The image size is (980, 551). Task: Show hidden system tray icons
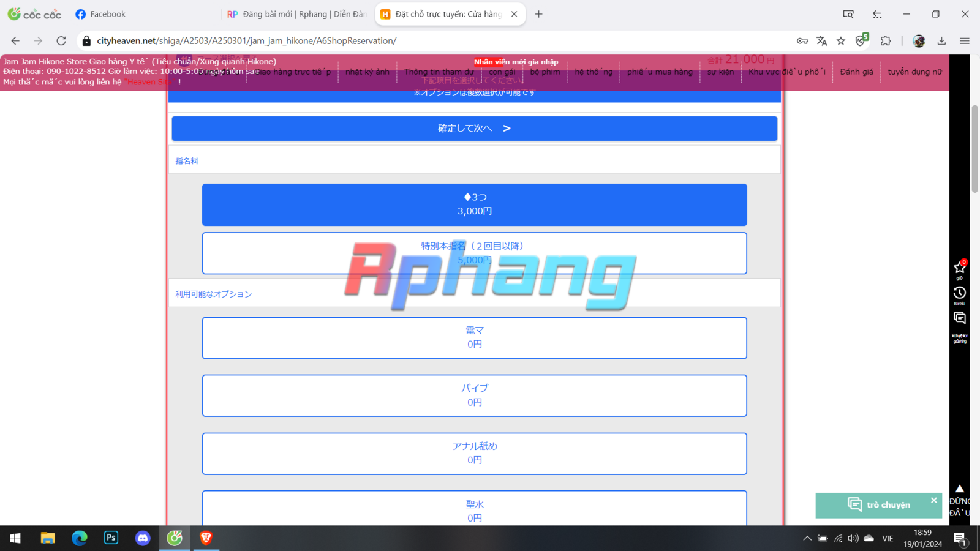807,539
